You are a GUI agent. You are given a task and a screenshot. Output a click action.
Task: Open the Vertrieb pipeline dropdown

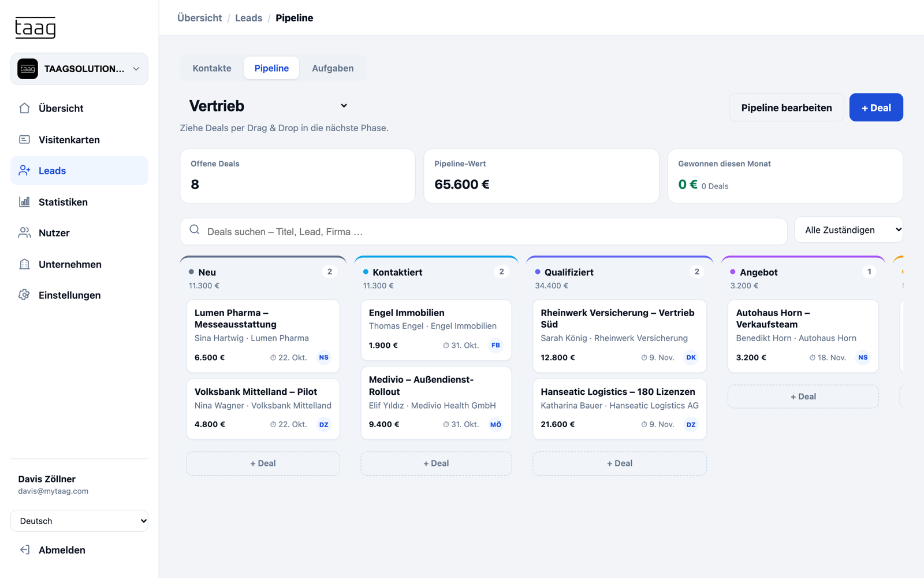click(269, 106)
